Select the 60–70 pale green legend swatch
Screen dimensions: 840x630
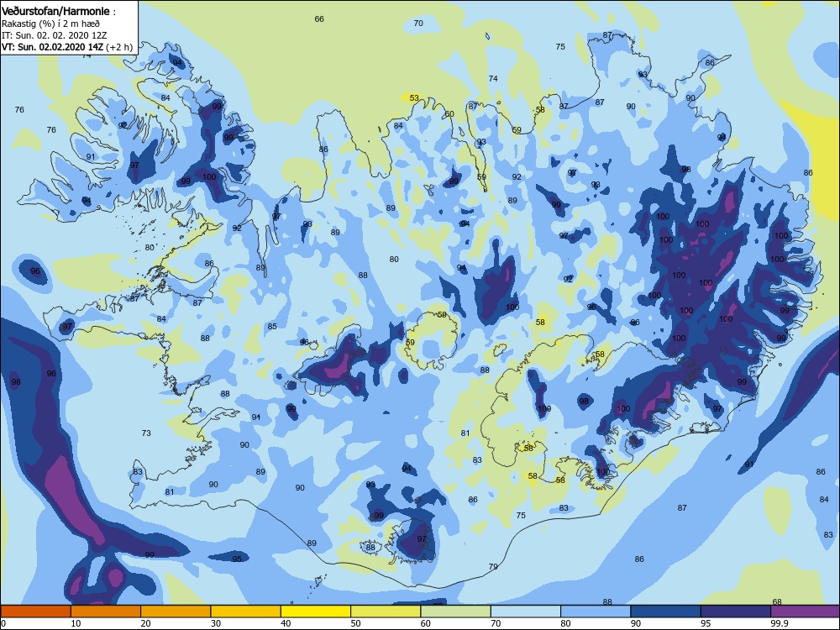pyautogui.click(x=456, y=612)
